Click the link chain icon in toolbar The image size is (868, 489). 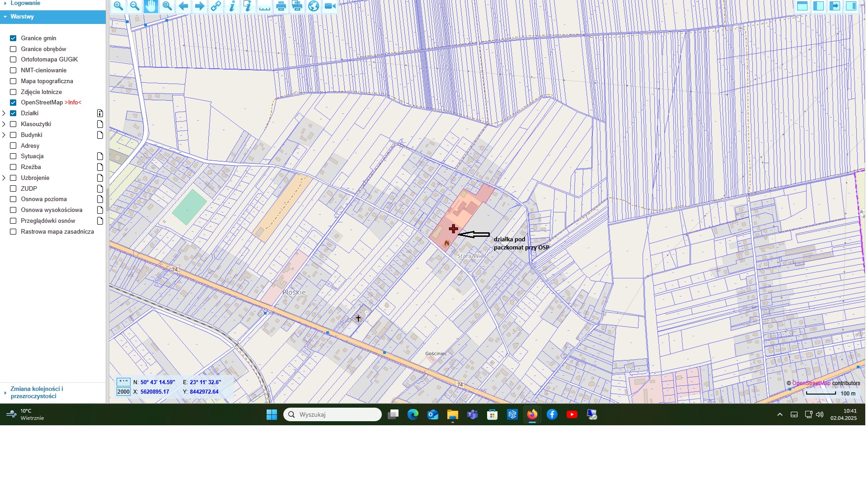216,6
